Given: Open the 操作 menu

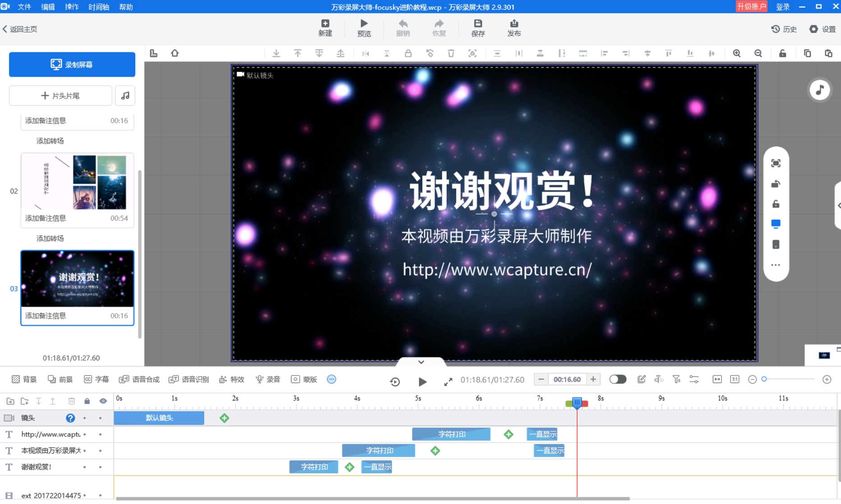Looking at the screenshot, I should point(71,7).
